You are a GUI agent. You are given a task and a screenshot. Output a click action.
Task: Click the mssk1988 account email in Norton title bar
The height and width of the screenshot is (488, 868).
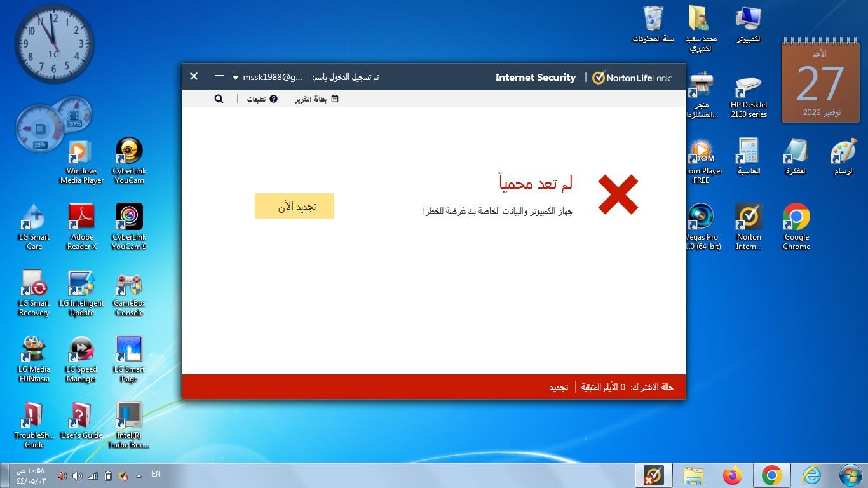(273, 77)
